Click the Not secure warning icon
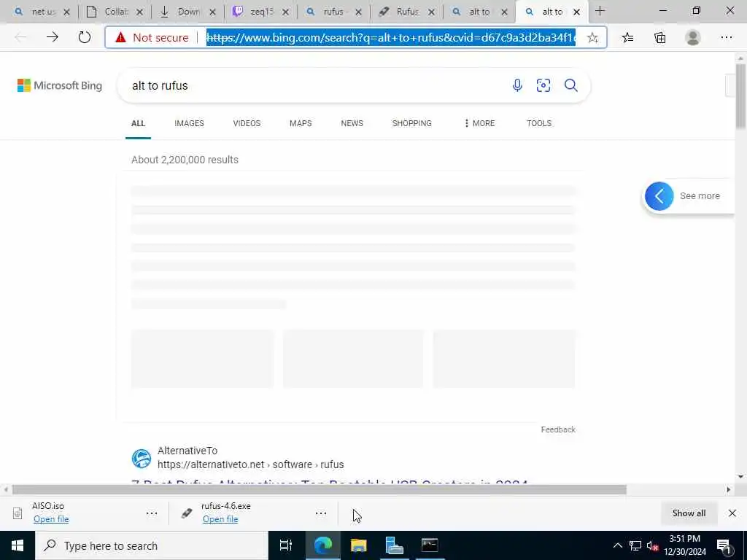 point(120,37)
